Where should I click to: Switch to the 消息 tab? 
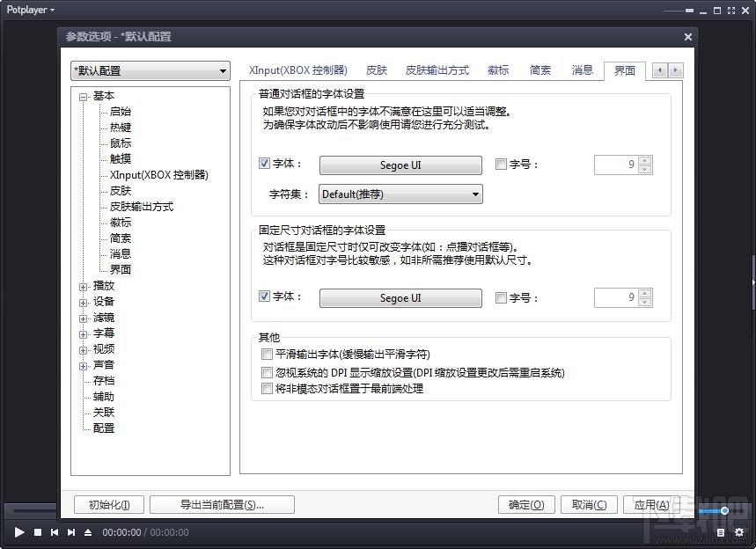582,70
